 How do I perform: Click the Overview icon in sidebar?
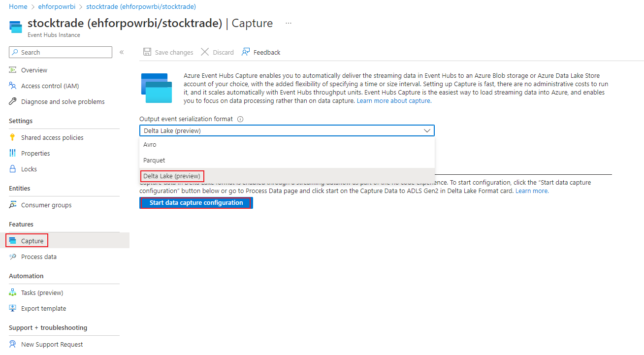click(x=13, y=70)
